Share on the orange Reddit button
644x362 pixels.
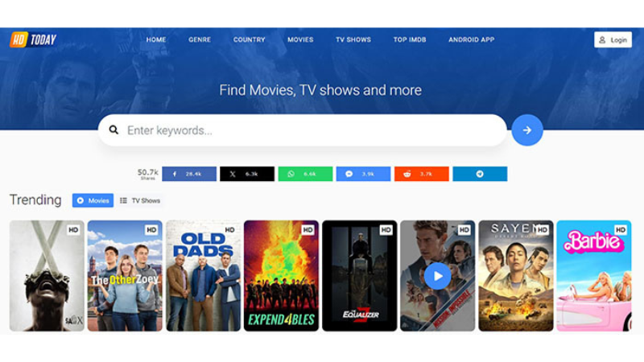pos(421,174)
